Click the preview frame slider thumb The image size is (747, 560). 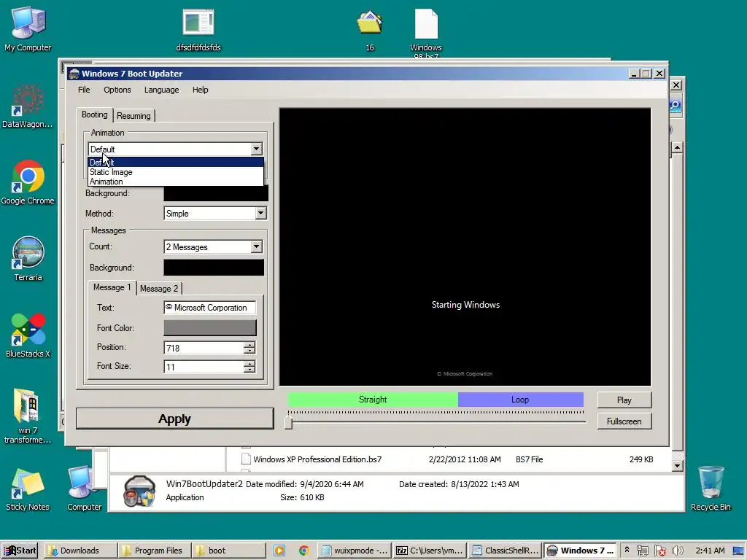pos(288,422)
